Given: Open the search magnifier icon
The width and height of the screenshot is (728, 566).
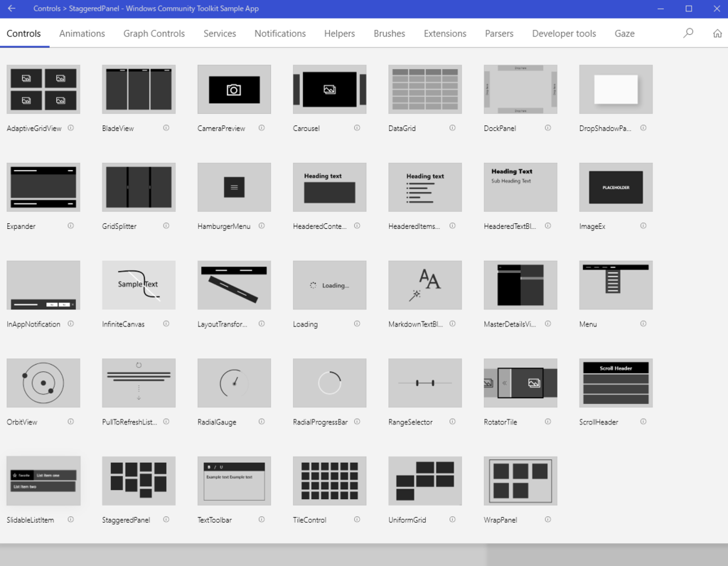Looking at the screenshot, I should (x=688, y=33).
